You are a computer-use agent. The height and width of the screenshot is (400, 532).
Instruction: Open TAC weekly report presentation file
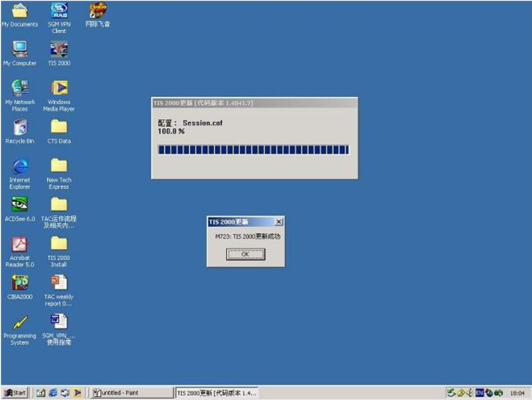[59, 290]
